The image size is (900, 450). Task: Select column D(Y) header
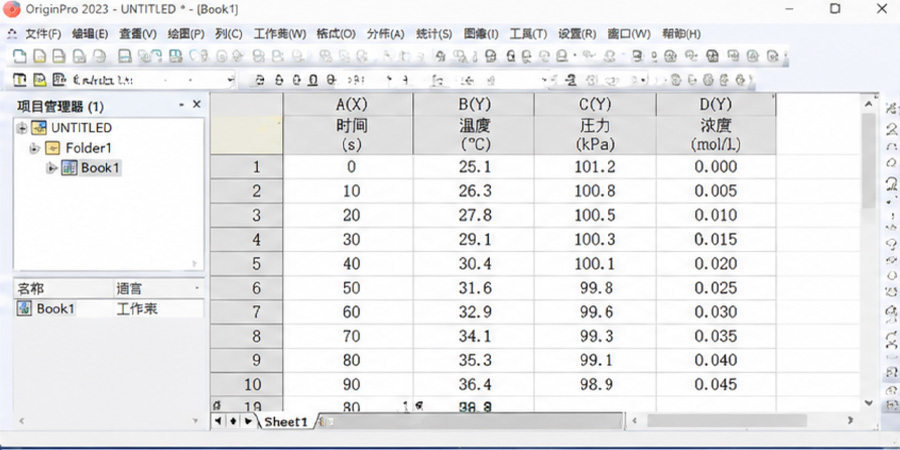(716, 104)
